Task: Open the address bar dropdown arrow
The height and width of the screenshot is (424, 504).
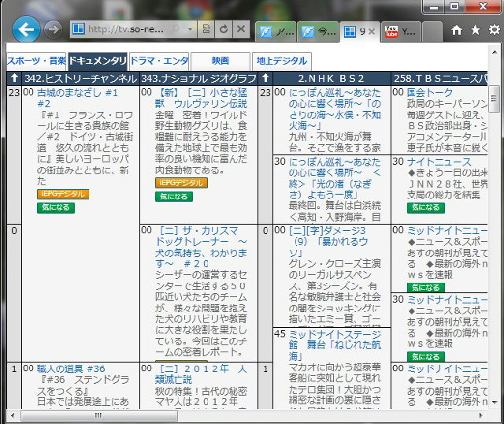Action: [x=191, y=29]
